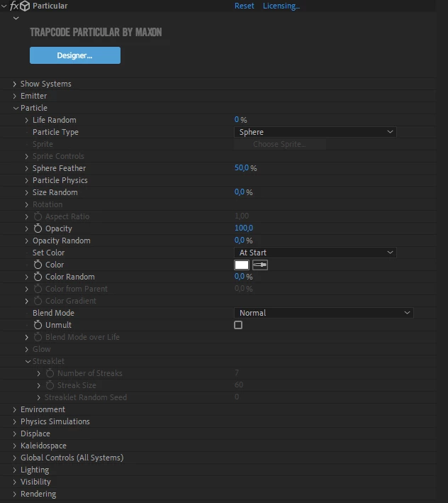Expand Streaklet Random Seed property
The image size is (448, 503).
click(x=39, y=397)
